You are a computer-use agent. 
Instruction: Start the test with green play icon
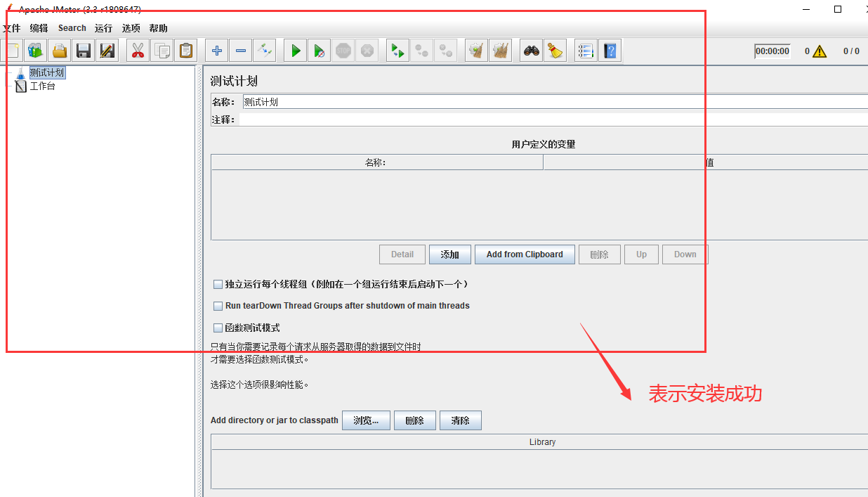(x=296, y=51)
